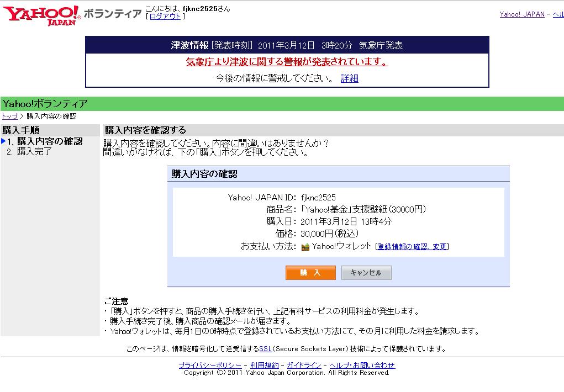Click the 商品名 label

tap(281, 210)
